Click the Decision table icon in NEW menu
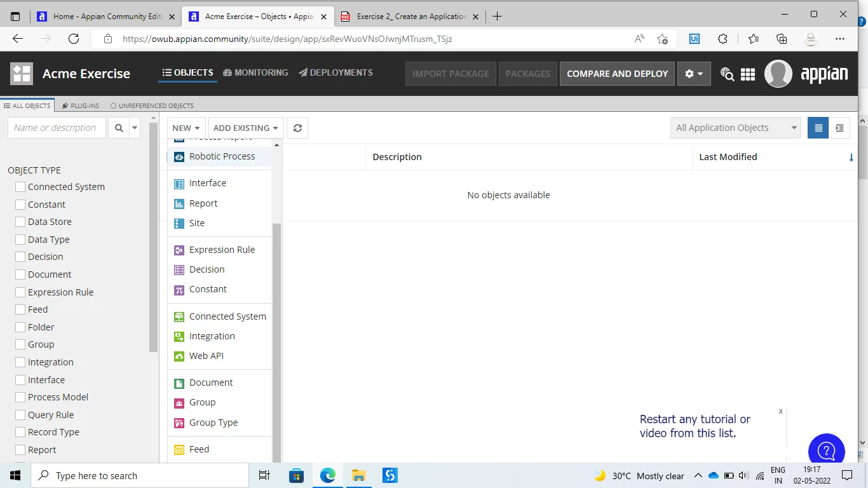The height and width of the screenshot is (488, 868). pyautogui.click(x=179, y=269)
